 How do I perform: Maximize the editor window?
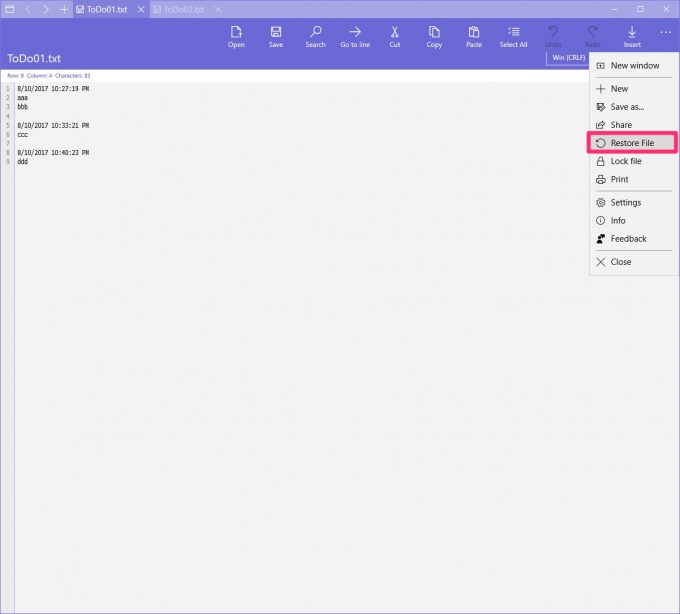640,9
